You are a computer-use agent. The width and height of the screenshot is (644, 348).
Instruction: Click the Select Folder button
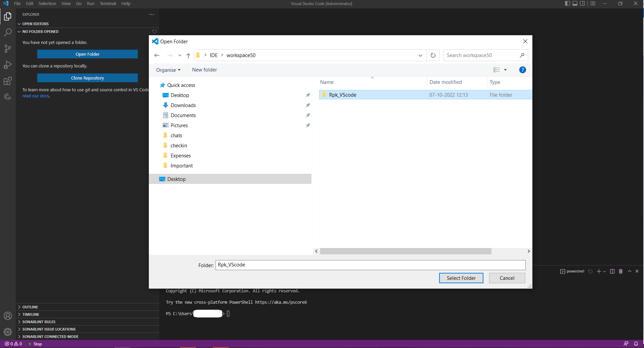(461, 278)
